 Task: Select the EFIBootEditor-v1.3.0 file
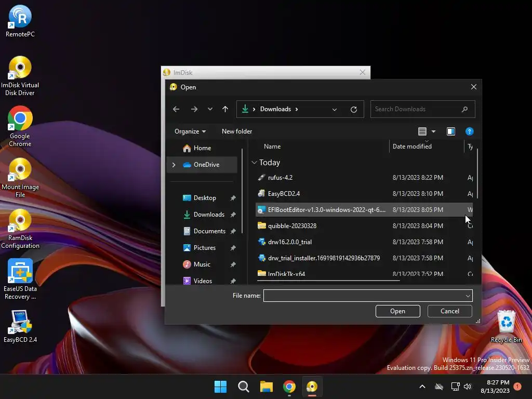point(364,210)
